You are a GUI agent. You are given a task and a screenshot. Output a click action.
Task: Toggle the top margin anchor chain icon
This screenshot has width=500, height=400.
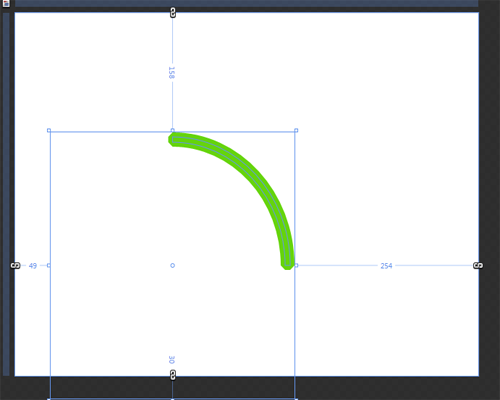point(173,13)
